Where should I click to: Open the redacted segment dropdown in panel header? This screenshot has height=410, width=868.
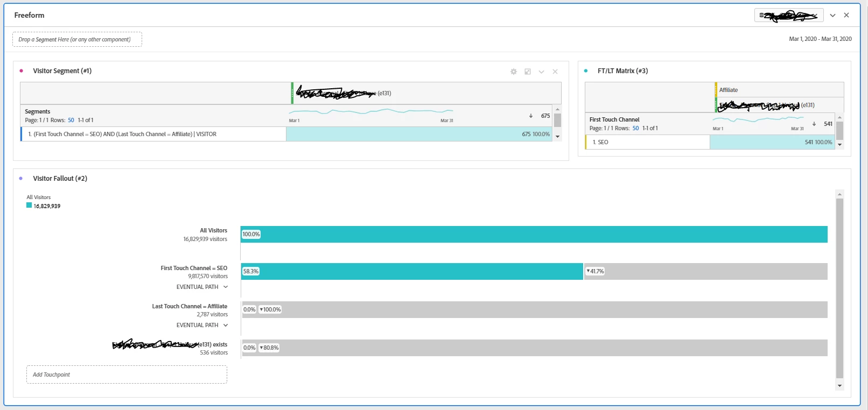click(789, 15)
